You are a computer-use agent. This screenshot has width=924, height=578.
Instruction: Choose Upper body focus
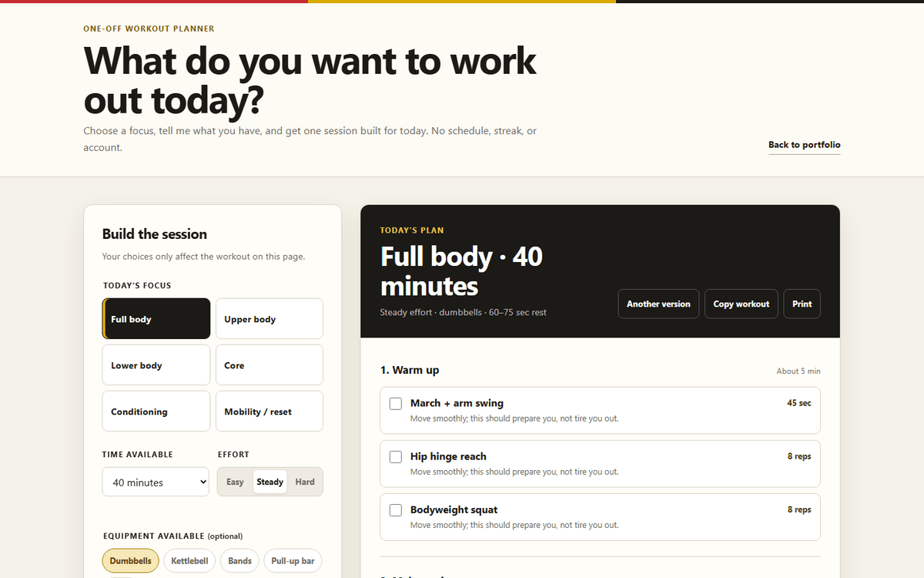coord(269,318)
